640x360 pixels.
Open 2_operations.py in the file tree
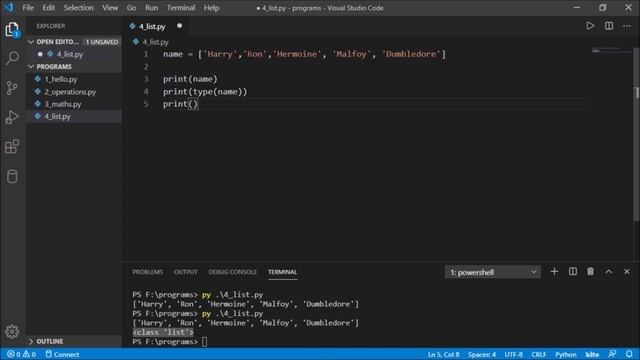(70, 92)
